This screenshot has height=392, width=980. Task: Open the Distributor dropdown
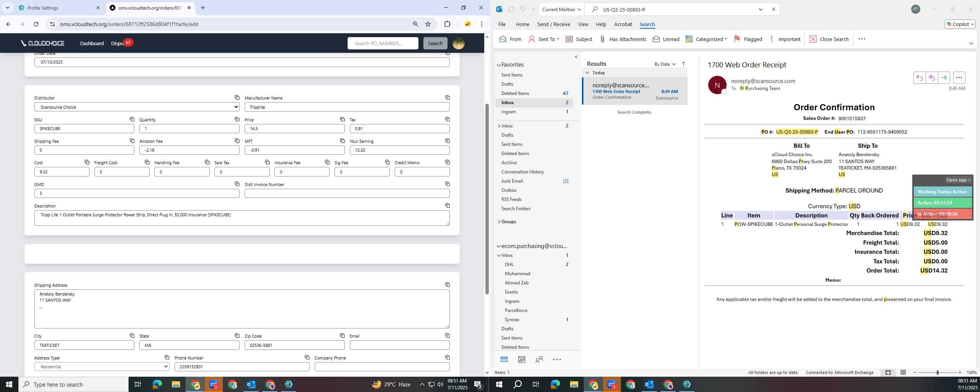137,107
